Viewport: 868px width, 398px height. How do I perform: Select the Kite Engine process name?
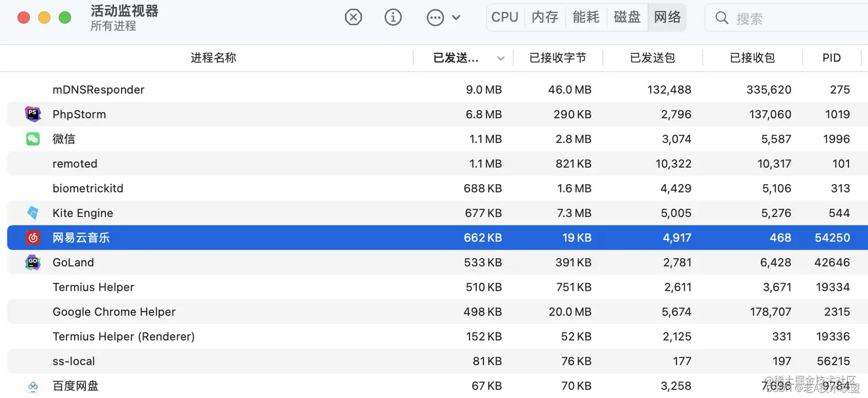point(83,213)
